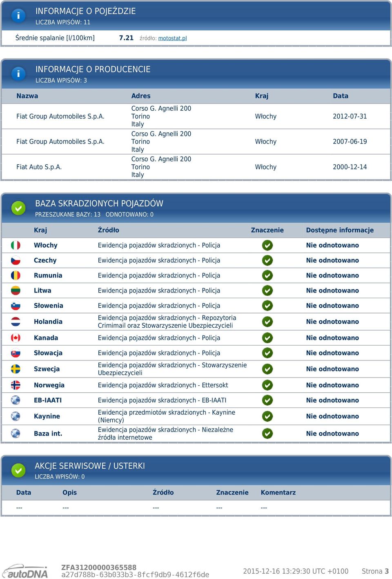
Task: Click the PRZESZUKANE BAZY: 13 text
Action: click(68, 215)
